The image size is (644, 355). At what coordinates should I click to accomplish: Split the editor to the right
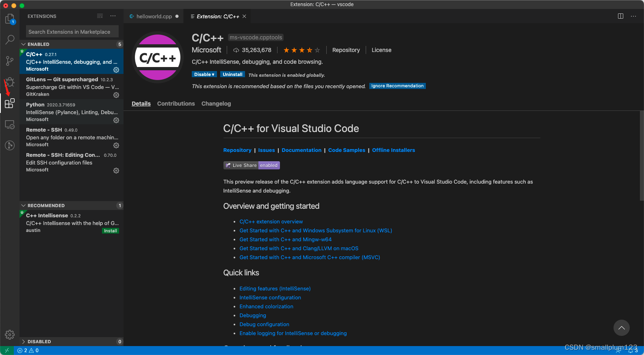tap(620, 16)
